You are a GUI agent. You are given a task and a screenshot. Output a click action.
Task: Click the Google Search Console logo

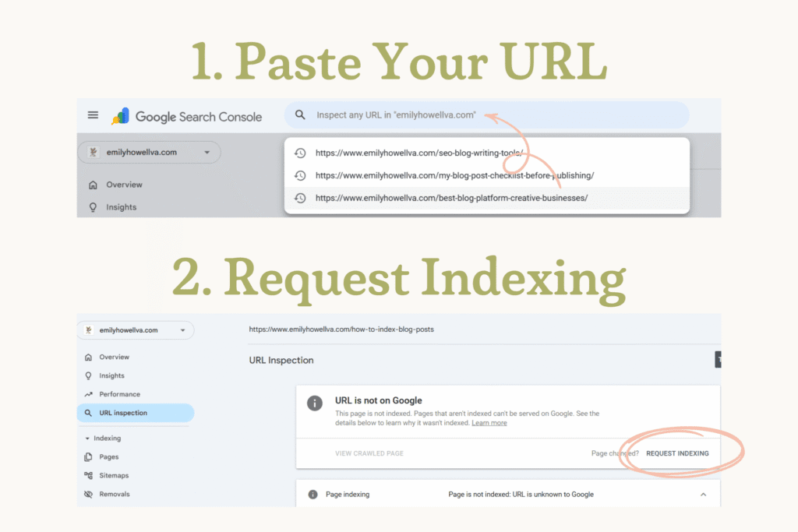point(187,117)
